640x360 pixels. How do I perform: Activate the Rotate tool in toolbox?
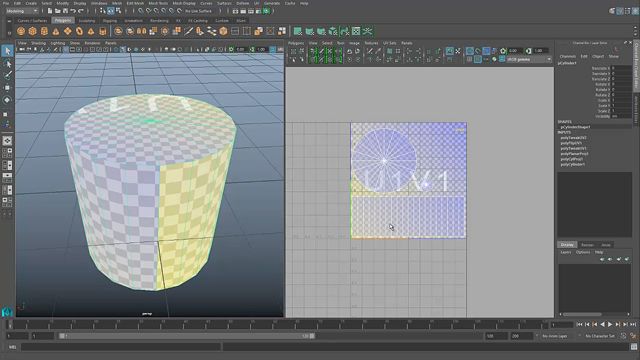(7, 100)
